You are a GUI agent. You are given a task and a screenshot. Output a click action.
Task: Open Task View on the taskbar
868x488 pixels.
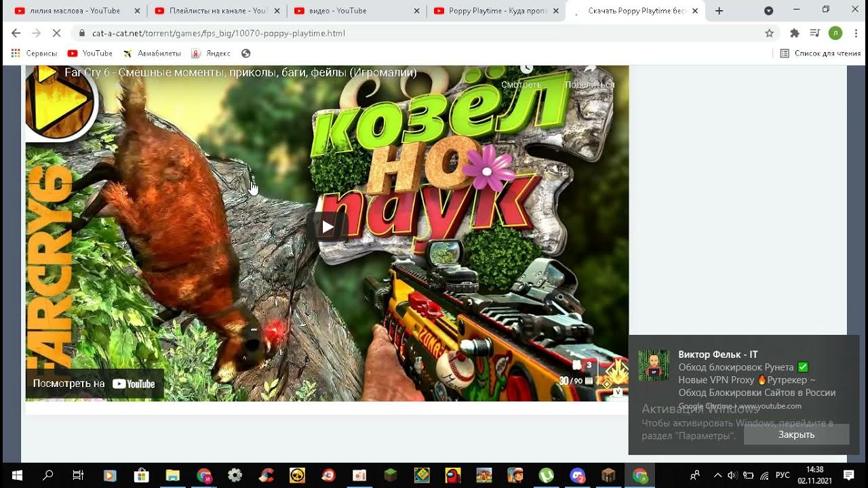click(78, 475)
